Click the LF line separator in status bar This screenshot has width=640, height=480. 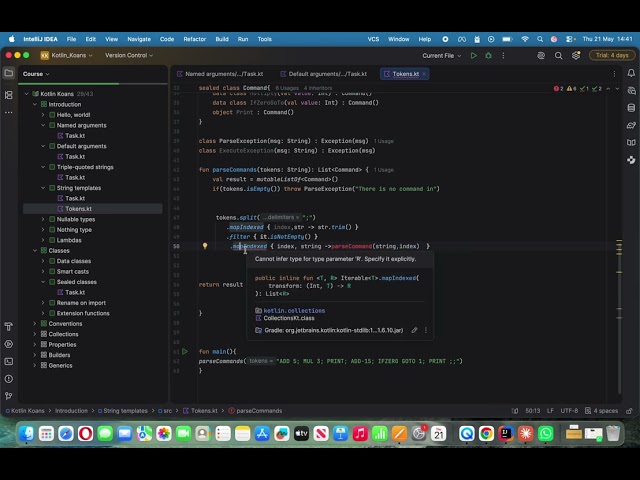tap(550, 411)
